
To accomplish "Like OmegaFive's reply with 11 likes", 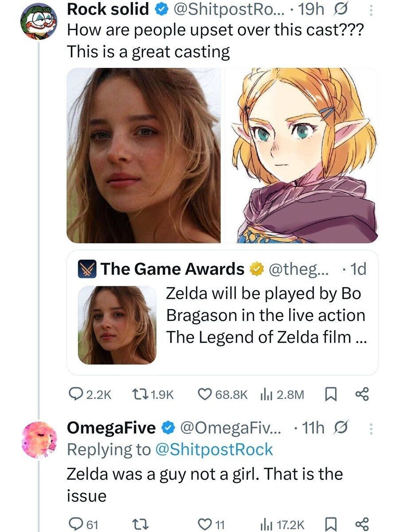I will [205, 524].
